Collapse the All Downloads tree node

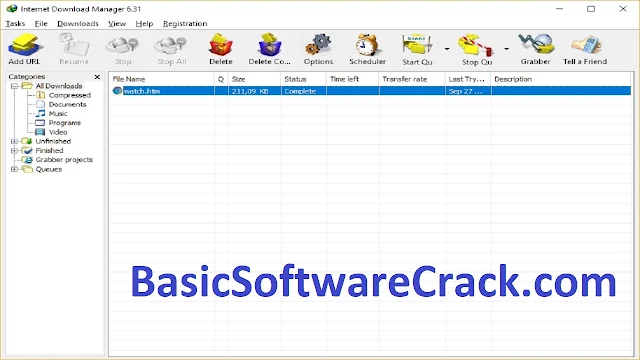click(x=14, y=86)
